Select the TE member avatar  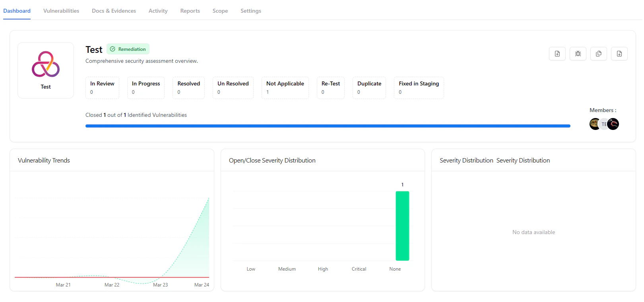[604, 124]
